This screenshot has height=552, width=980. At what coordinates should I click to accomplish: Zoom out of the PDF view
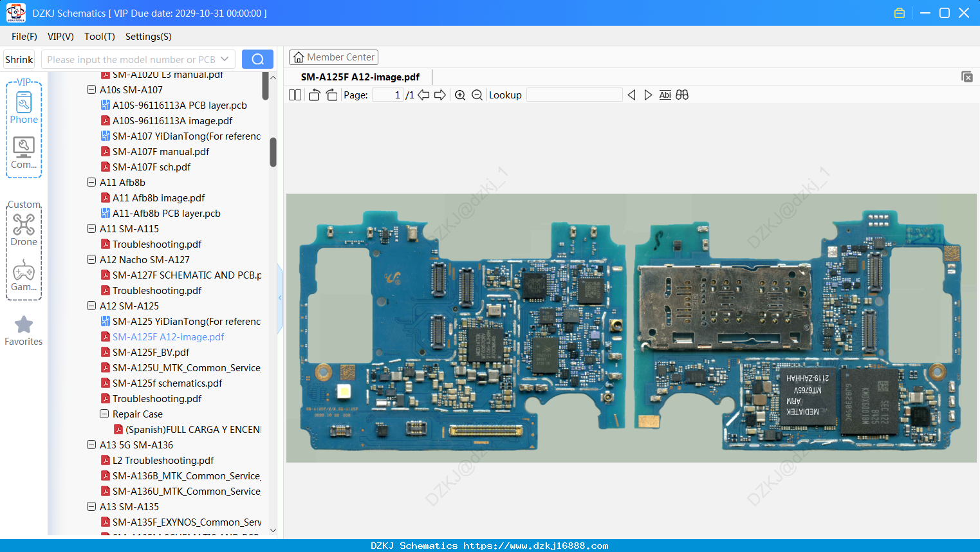tap(477, 95)
